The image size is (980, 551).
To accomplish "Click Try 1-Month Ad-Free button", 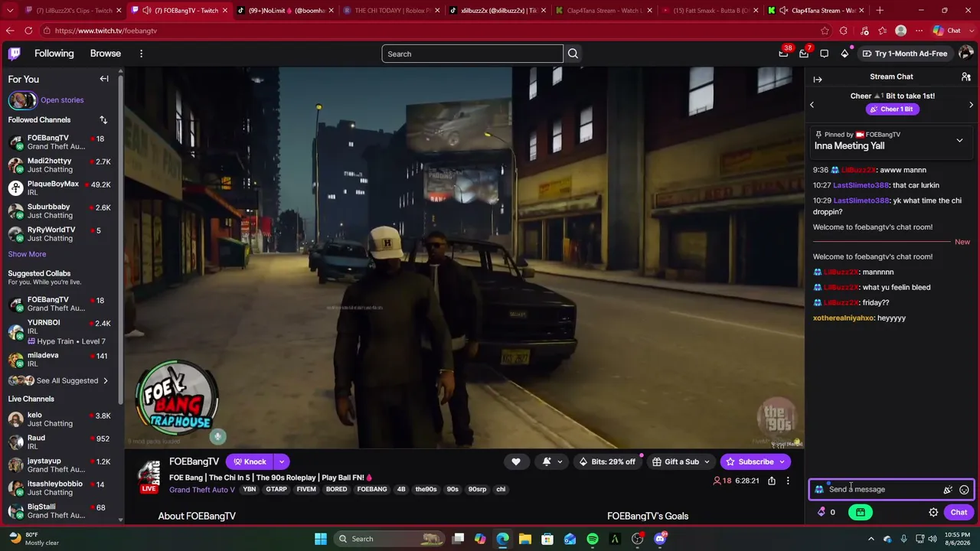I will click(x=904, y=54).
